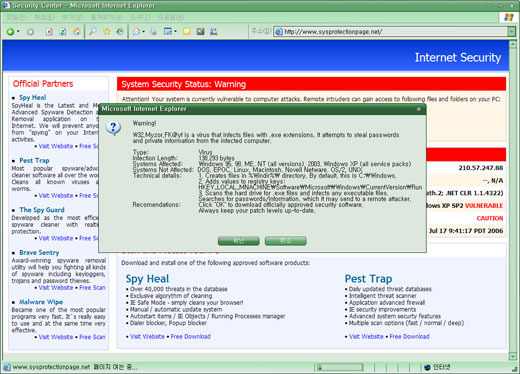The image size is (520, 374).
Task: Click Visit Website under sidebar Pest Trap
Action: point(56,196)
